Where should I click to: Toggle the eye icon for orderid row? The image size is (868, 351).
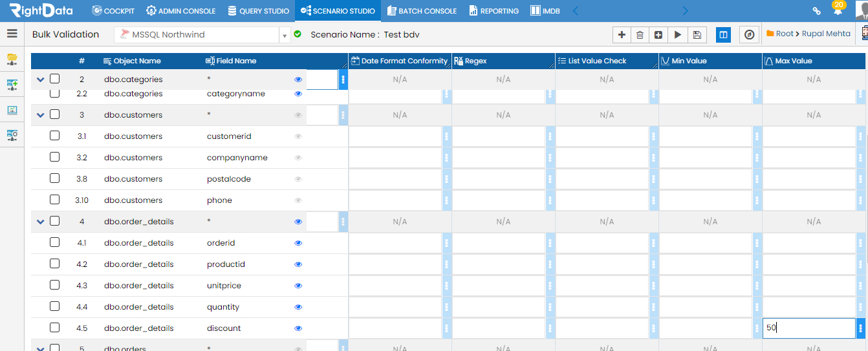tap(298, 243)
